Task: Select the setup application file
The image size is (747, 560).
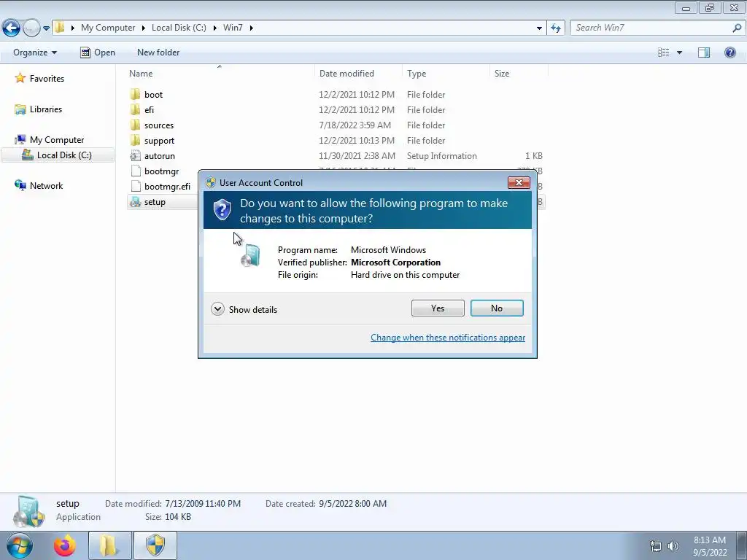Action: 155,202
